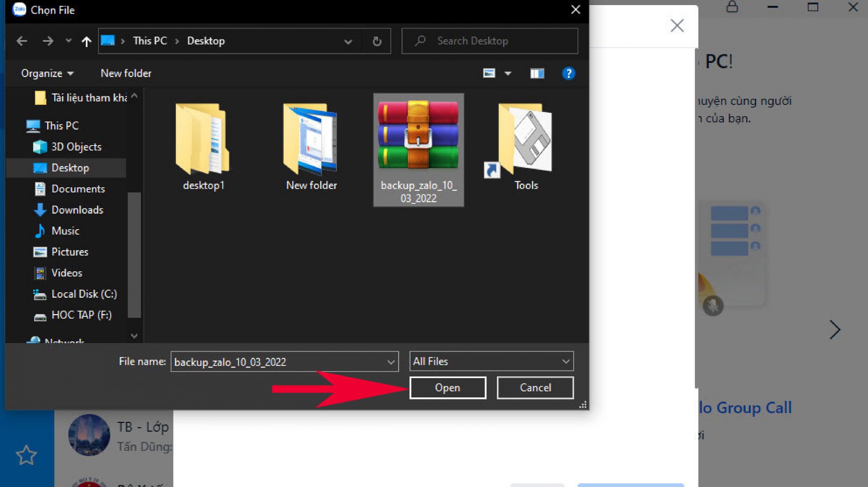Click Desktop in address path
Viewport: 868px width, 487px height.
[x=206, y=41]
